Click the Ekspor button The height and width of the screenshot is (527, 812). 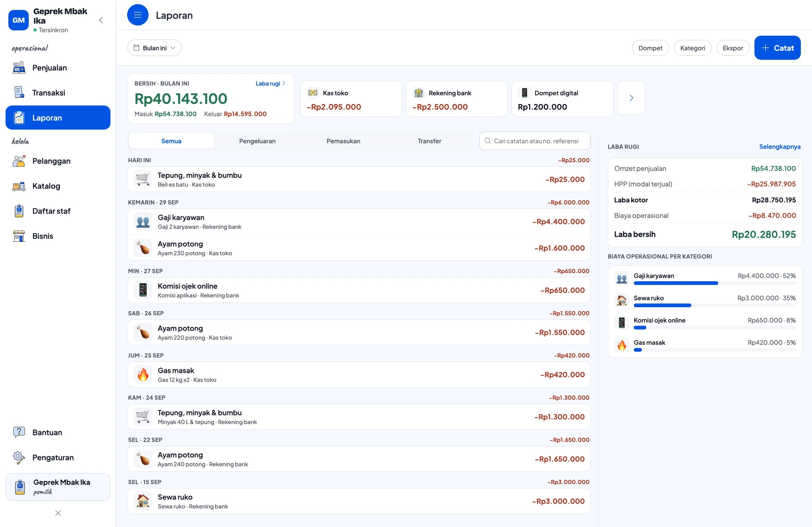click(x=732, y=48)
